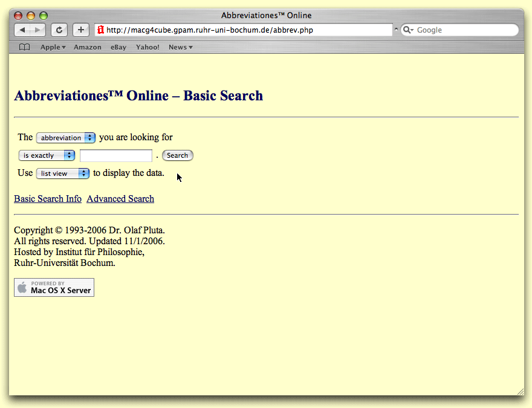The image size is (532, 408).
Task: Open the Advanced Search link
Action: [120, 199]
